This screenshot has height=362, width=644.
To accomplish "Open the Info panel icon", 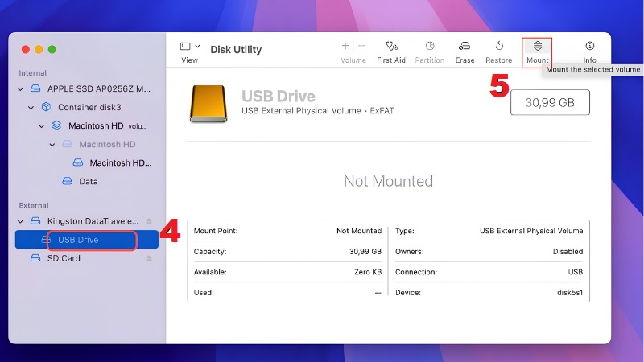I will pos(590,46).
